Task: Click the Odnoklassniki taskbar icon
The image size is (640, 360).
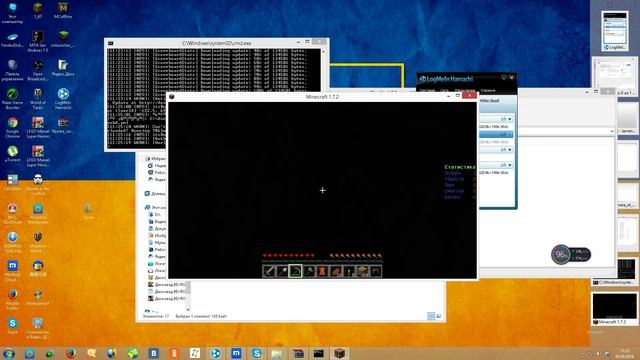Action: 174,353
